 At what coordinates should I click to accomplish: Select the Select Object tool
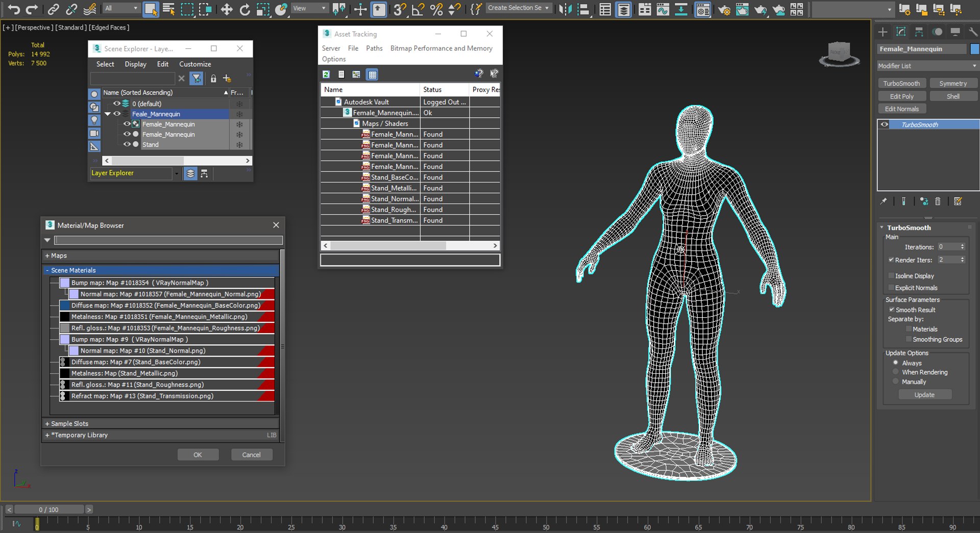click(x=151, y=9)
